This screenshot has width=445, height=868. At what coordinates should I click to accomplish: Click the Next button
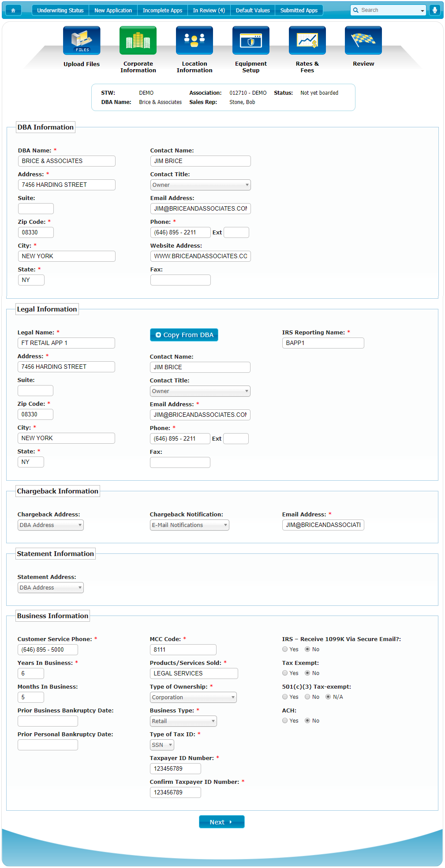point(221,822)
